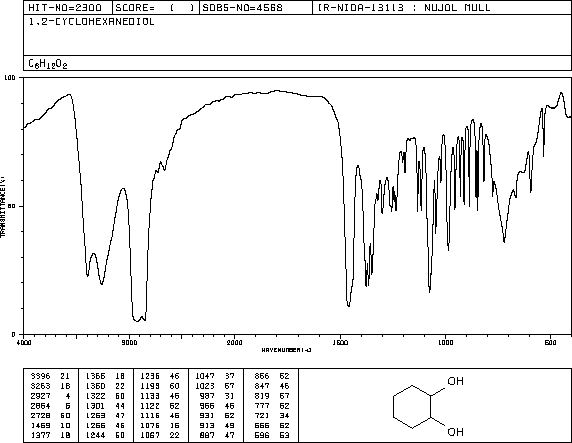Click the TRANSMITTANCE y-axis title
572x443 pixels.
point(3,206)
